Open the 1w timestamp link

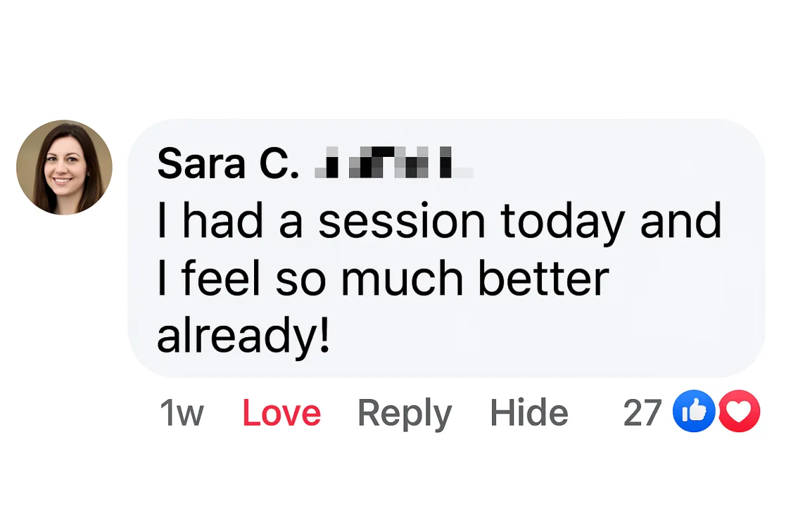pyautogui.click(x=182, y=413)
